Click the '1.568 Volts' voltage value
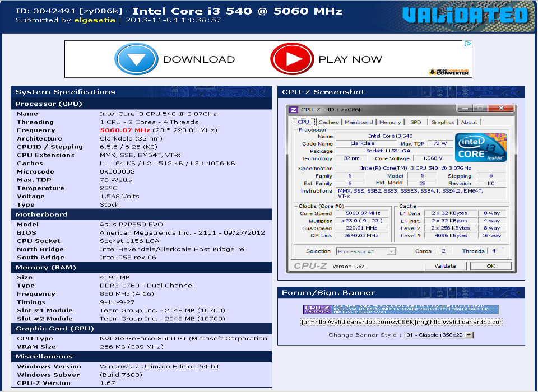Screen dimensions: 538x392 point(119,196)
